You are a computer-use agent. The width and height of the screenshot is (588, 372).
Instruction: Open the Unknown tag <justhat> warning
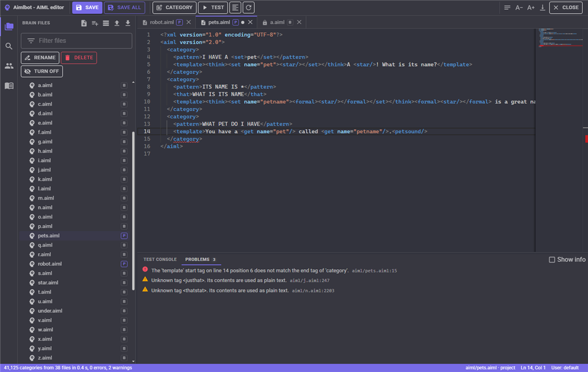coord(236,280)
